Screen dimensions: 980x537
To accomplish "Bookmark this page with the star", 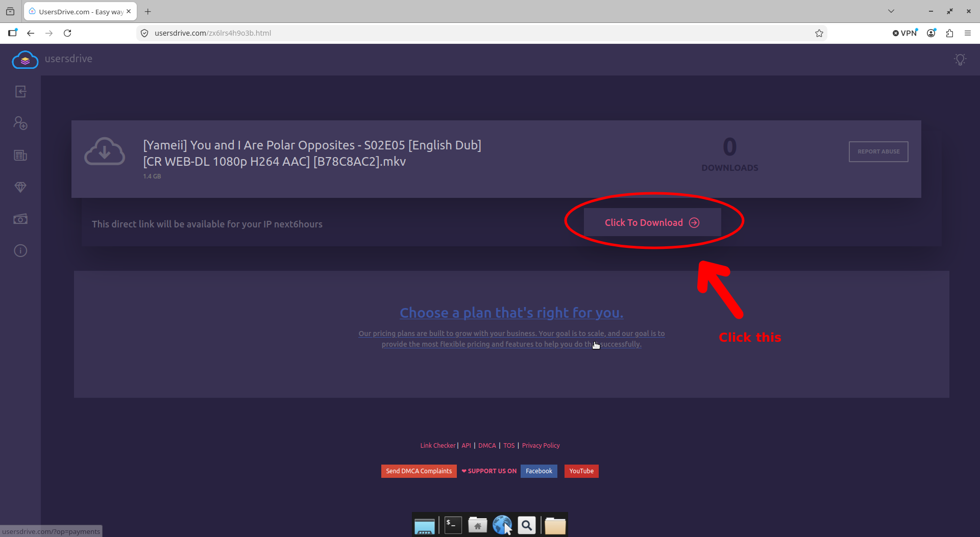I will pyautogui.click(x=819, y=33).
